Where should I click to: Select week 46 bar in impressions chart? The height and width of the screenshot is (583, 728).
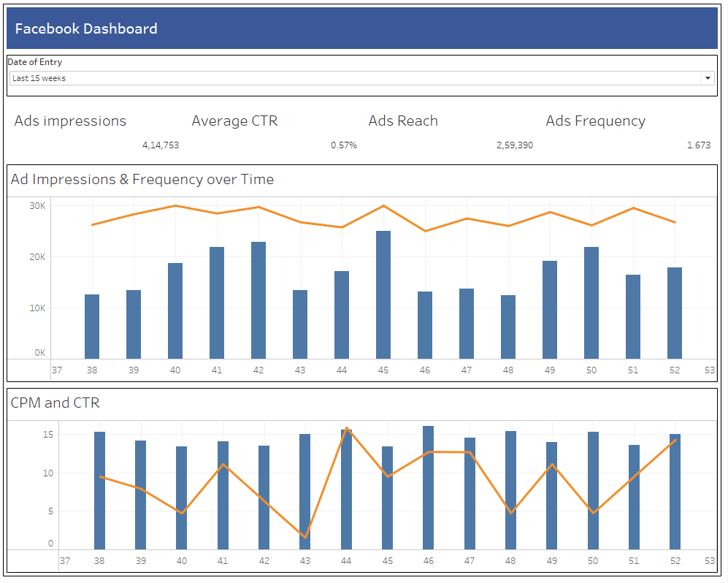click(x=425, y=325)
